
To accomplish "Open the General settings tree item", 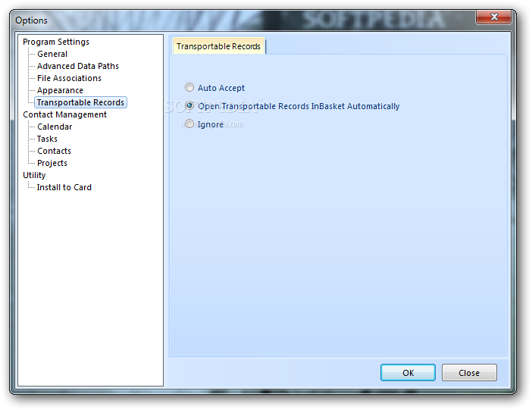I will [52, 54].
